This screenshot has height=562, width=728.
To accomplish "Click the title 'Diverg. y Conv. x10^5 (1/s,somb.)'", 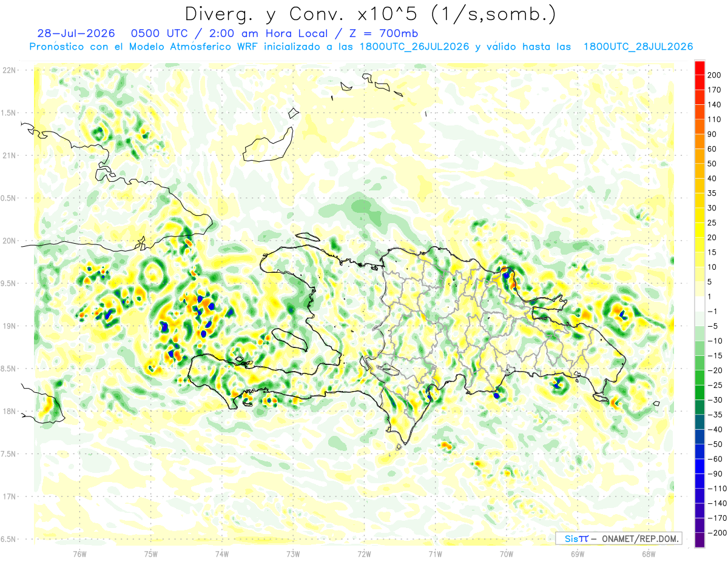I will point(370,14).
